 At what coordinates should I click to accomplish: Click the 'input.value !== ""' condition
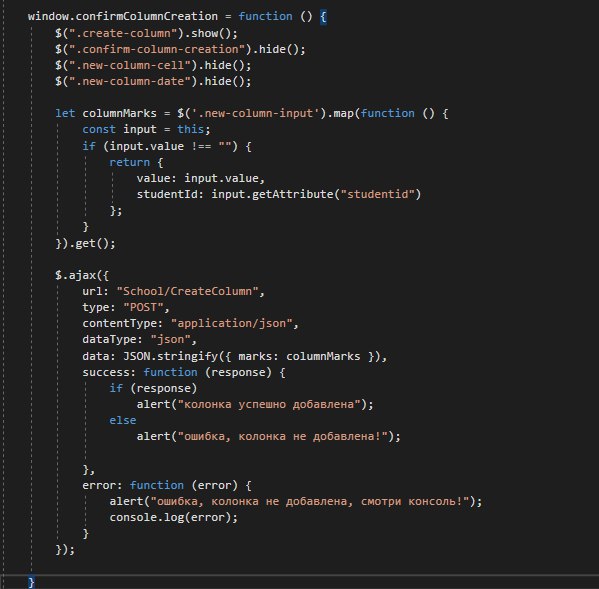click(170, 146)
